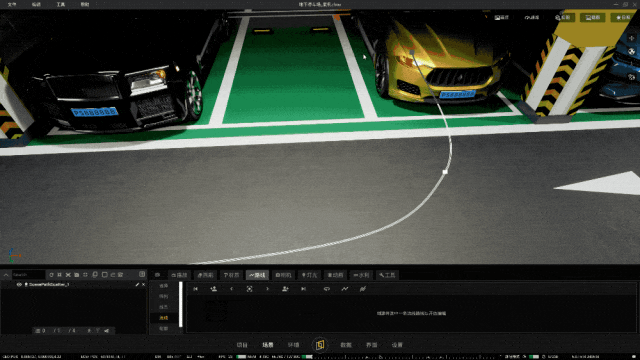Switch to the 水利 tab
Image resolution: width=640 pixels, height=360 pixels.
coord(361,275)
